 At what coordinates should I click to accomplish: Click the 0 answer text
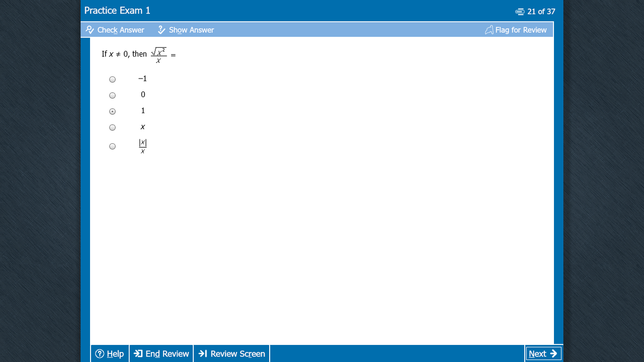pyautogui.click(x=143, y=95)
